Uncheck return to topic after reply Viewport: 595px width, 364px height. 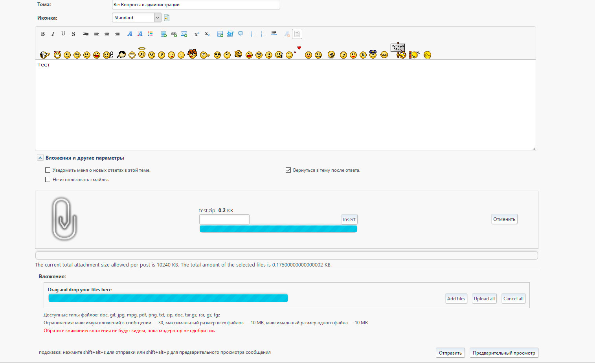(x=288, y=170)
